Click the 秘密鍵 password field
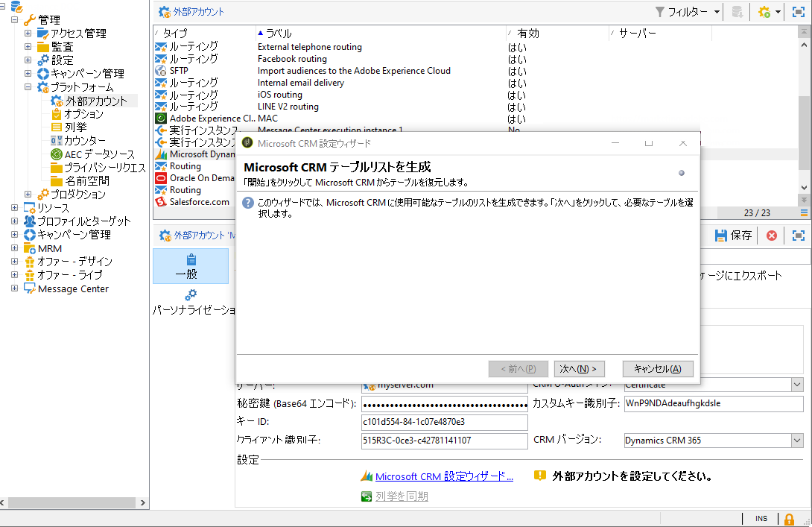 [x=444, y=404]
